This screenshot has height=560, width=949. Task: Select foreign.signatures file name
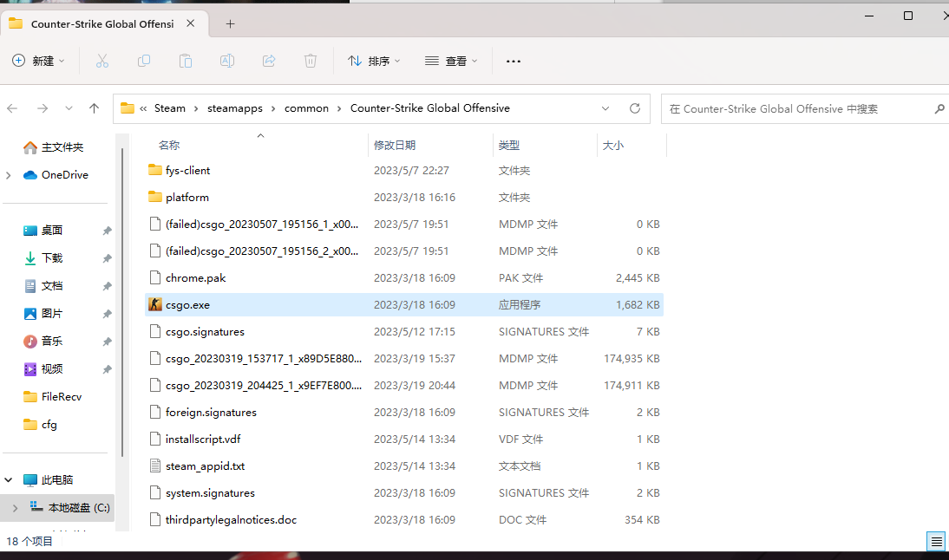211,413
